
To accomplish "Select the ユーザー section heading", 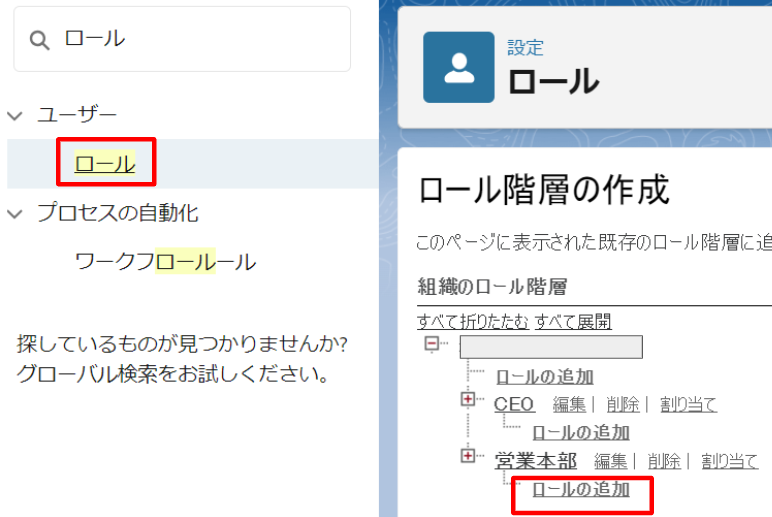I will pos(77,114).
